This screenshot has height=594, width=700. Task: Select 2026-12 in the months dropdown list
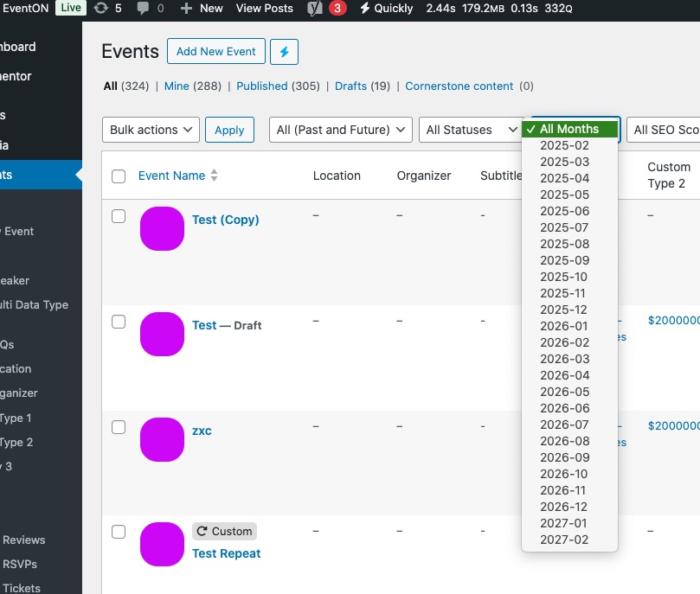[x=564, y=507]
